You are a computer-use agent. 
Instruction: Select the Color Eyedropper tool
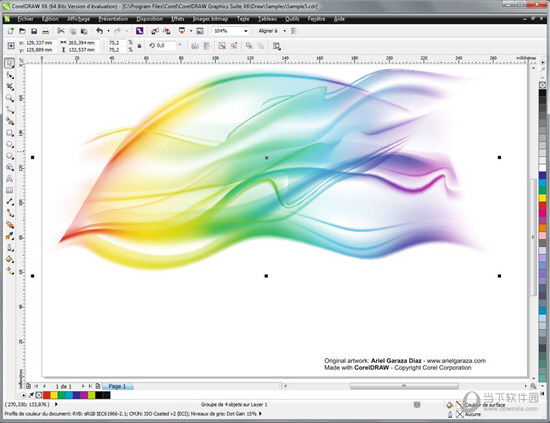9,236
